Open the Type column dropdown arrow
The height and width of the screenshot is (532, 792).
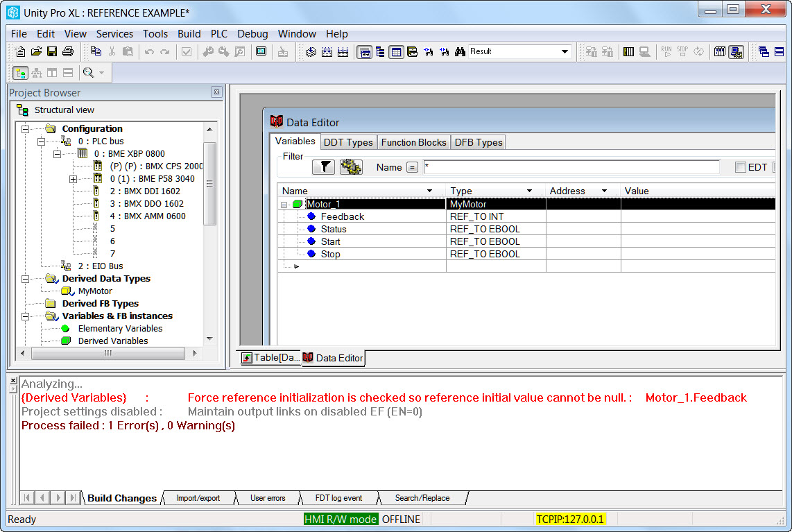(x=529, y=191)
